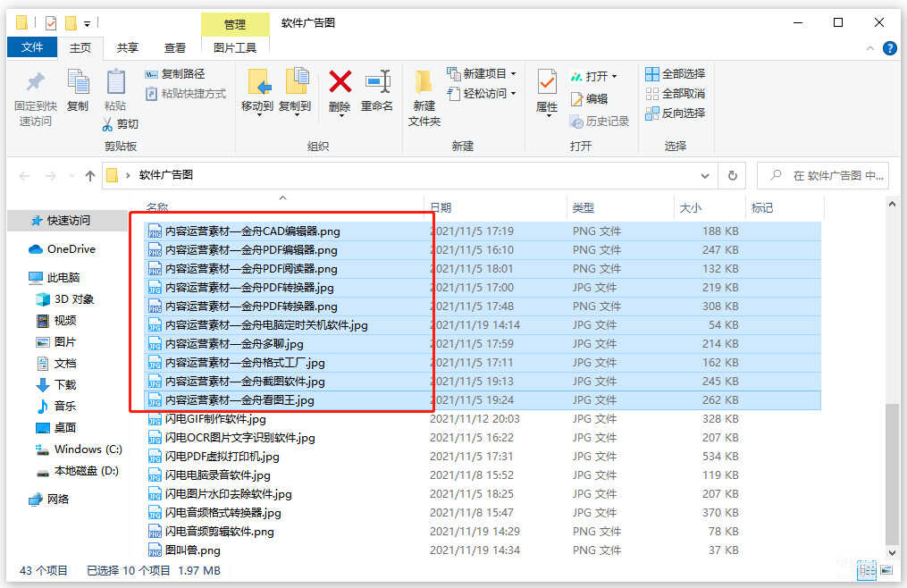Select Local Disk (D:) in navigation pane
This screenshot has height=588, width=907.
[x=86, y=471]
